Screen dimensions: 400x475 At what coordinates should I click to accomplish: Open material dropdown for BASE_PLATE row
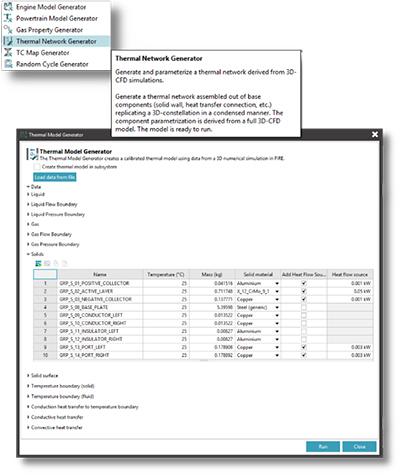click(277, 307)
